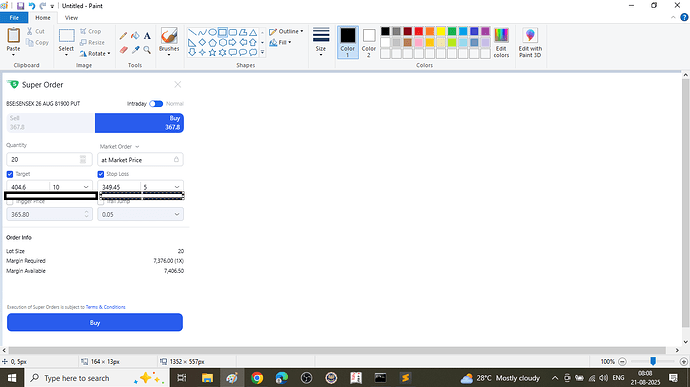Open the Windows Start menu
The image size is (690, 387).
[12, 378]
